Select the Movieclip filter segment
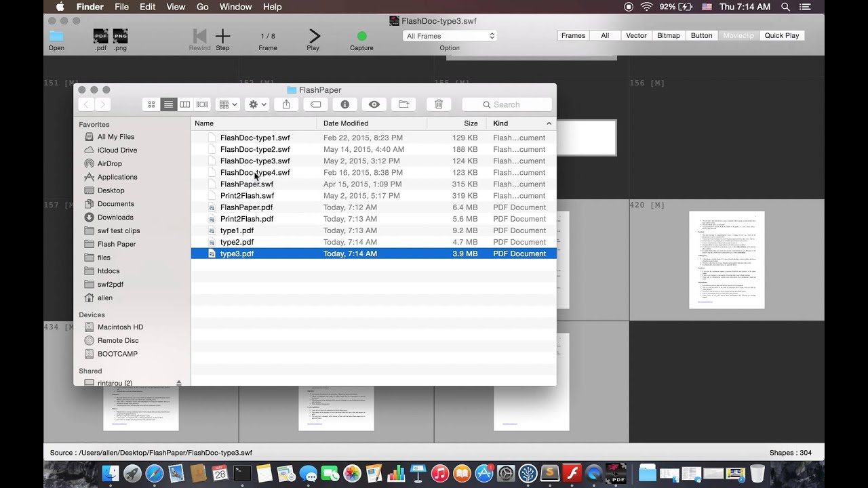 [738, 35]
